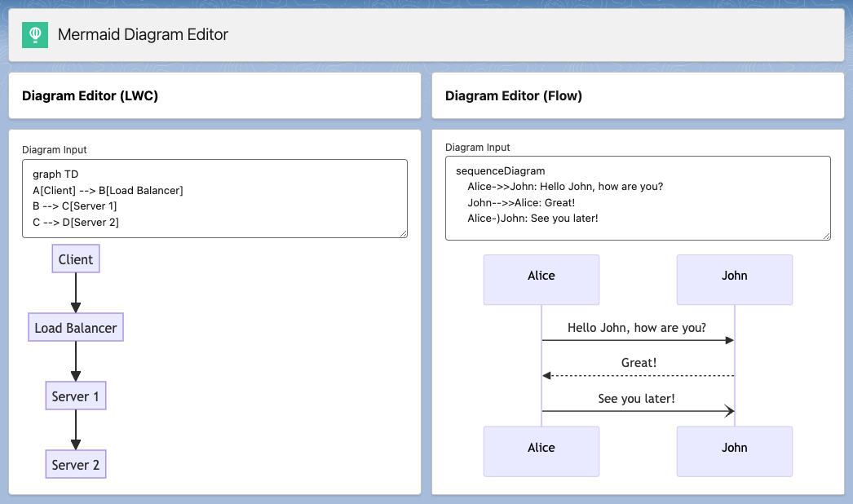This screenshot has width=853, height=504.
Task: Click the green hot air balloon logo icon
Action: [34, 34]
